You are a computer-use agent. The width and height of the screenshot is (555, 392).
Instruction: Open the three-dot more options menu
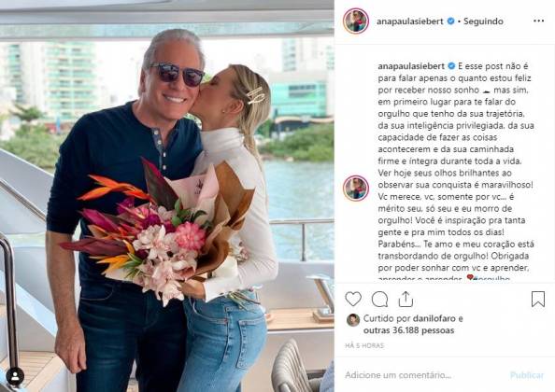click(539, 21)
